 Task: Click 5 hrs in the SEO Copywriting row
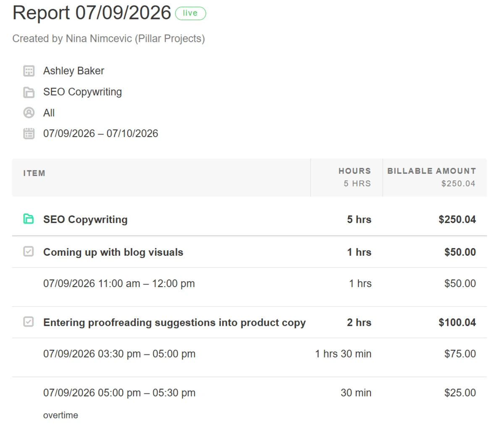click(359, 219)
